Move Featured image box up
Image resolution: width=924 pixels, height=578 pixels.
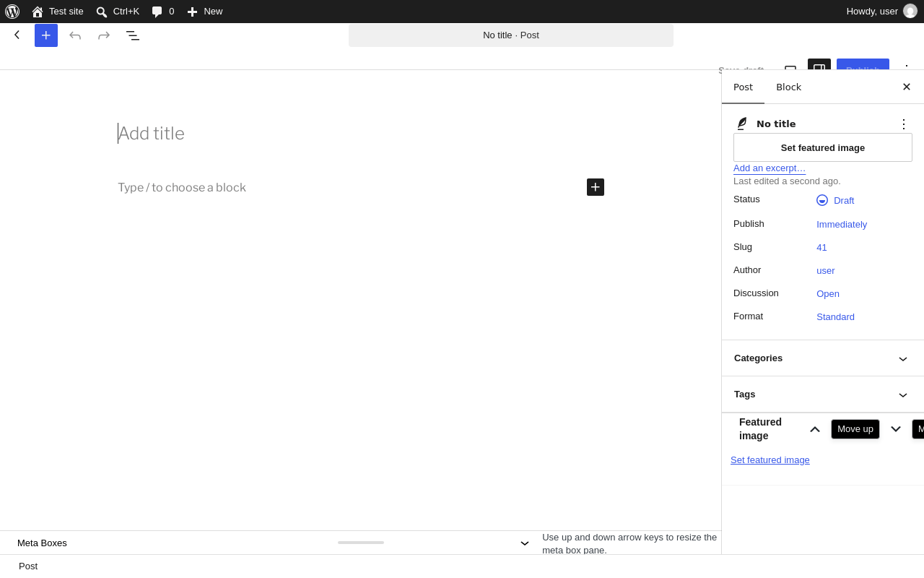[815, 429]
